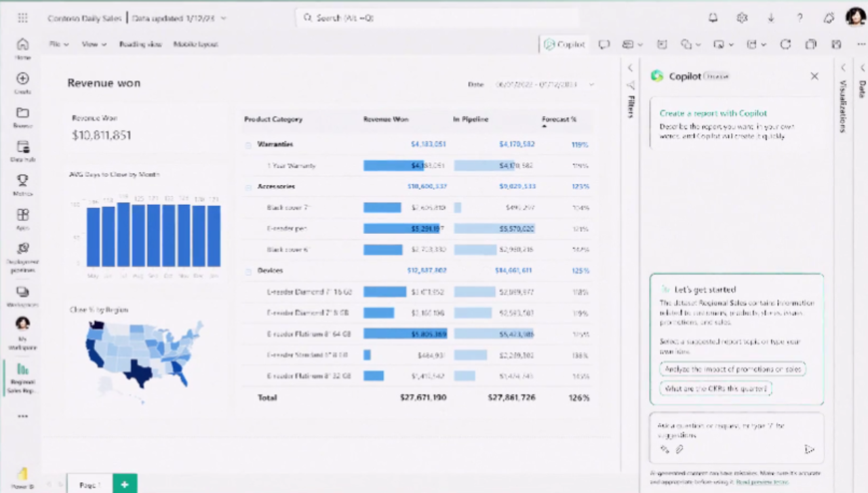Open the Help question mark

pyautogui.click(x=800, y=18)
